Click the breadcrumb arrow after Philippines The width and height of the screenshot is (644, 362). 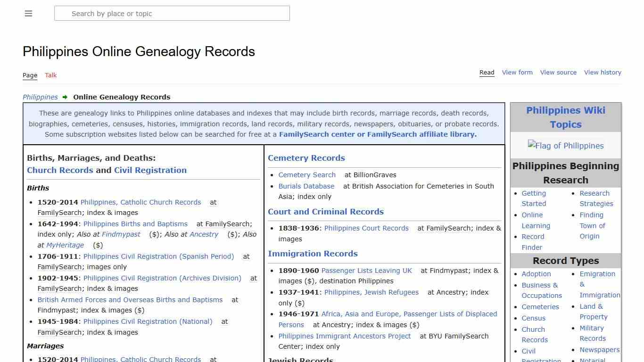click(x=65, y=97)
